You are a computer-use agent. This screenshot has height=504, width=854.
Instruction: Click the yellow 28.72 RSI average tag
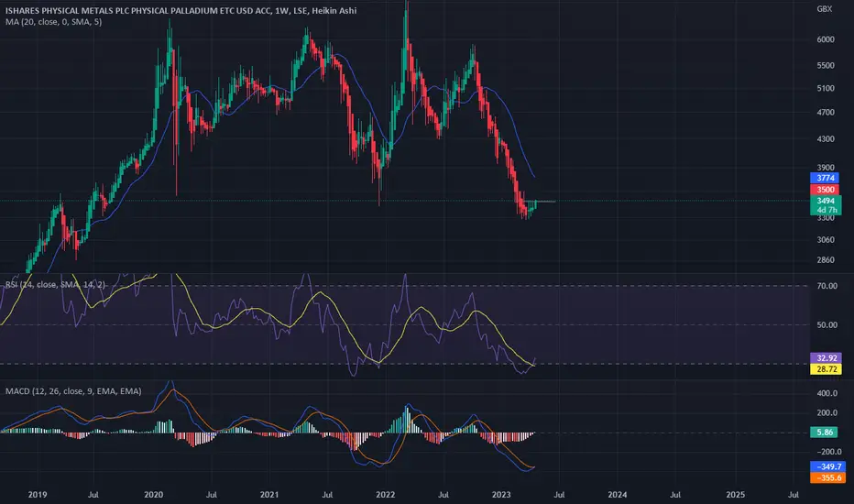pos(827,369)
